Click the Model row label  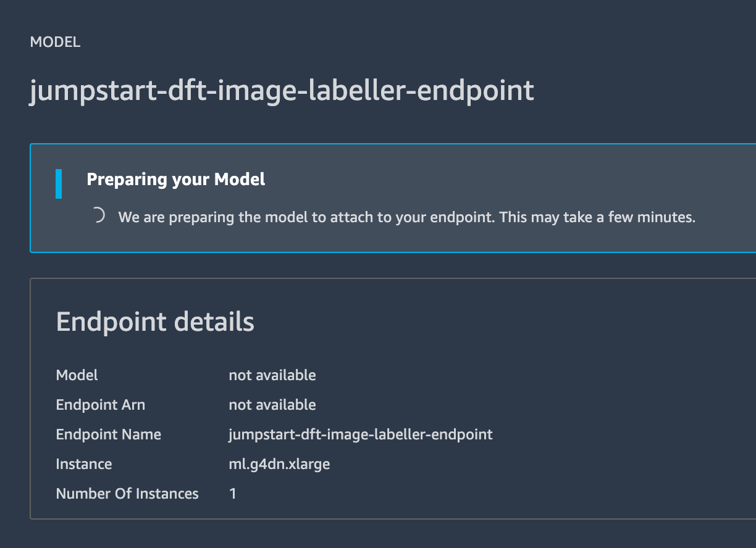77,375
